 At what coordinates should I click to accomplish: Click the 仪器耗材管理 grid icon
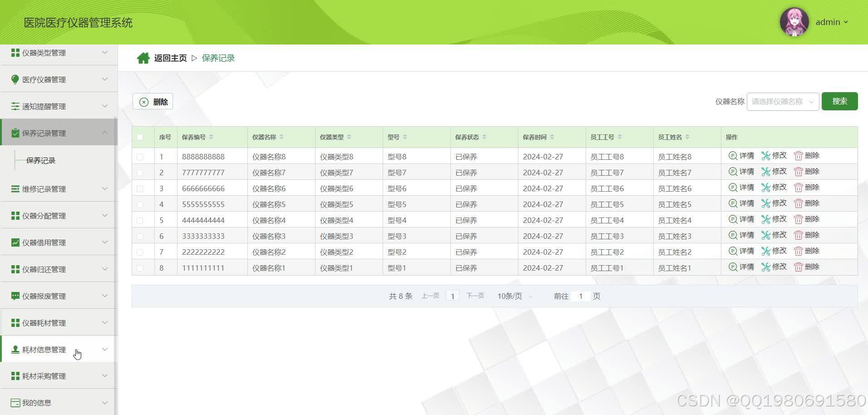pos(15,323)
